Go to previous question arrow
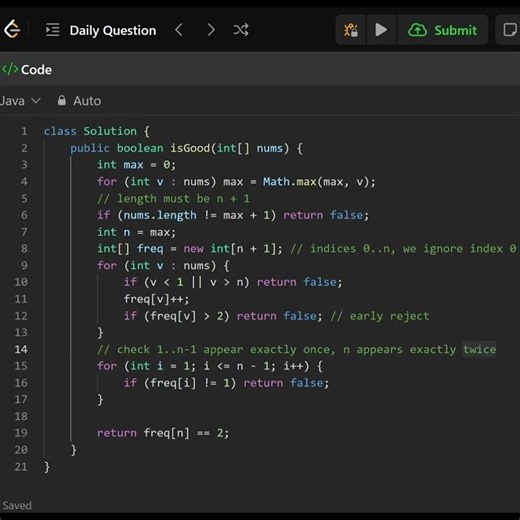This screenshot has width=520, height=520. (x=179, y=30)
